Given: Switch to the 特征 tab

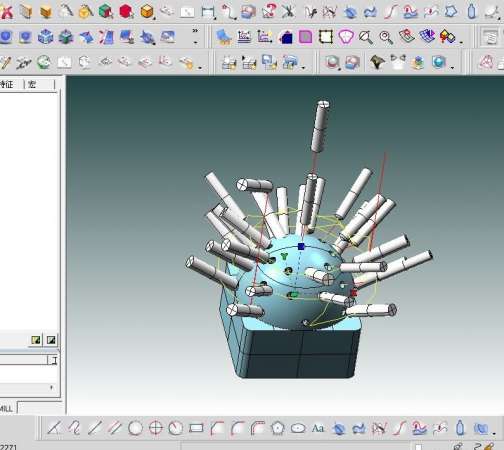Looking at the screenshot, I should click(x=7, y=84).
